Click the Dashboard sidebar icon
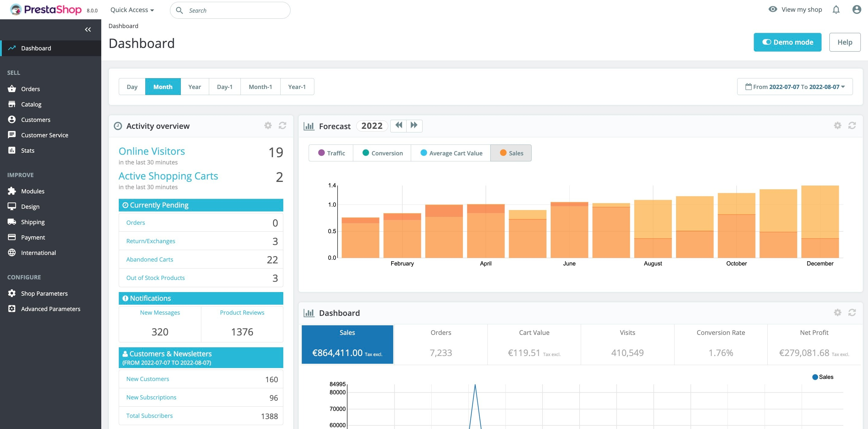 (12, 48)
